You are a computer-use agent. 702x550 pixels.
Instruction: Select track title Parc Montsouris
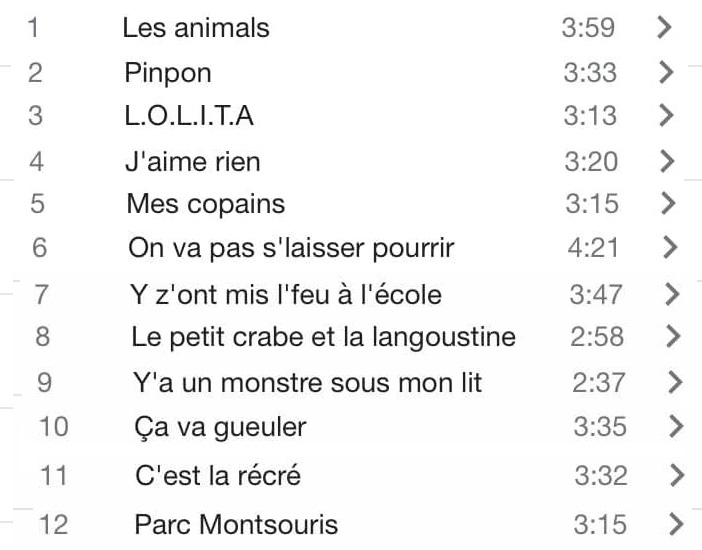point(236,524)
